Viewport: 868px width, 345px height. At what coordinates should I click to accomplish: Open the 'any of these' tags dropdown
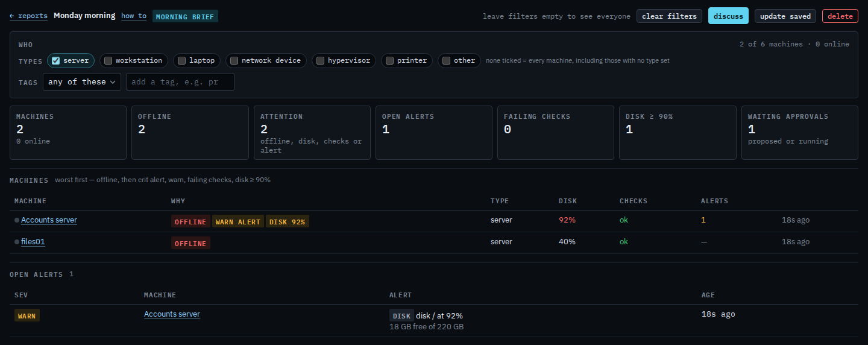(82, 82)
